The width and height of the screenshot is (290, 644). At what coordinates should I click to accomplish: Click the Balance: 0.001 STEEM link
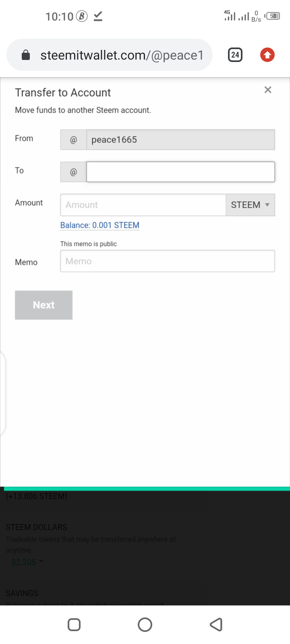tap(100, 225)
